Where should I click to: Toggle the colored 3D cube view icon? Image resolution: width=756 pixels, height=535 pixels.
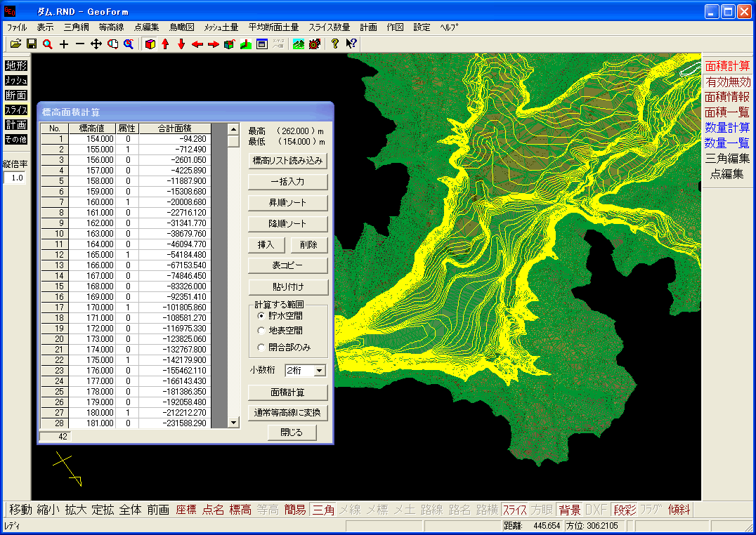pyautogui.click(x=150, y=44)
